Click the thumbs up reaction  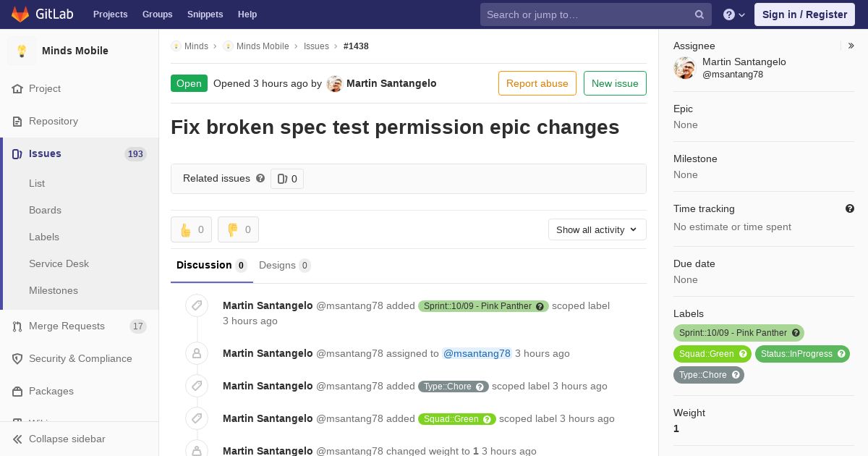tap(191, 229)
